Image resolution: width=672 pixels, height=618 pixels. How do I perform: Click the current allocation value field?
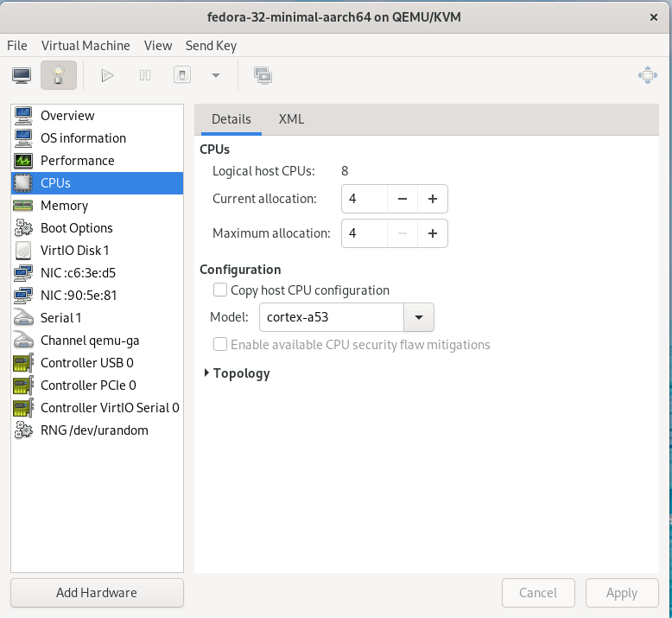pos(365,199)
